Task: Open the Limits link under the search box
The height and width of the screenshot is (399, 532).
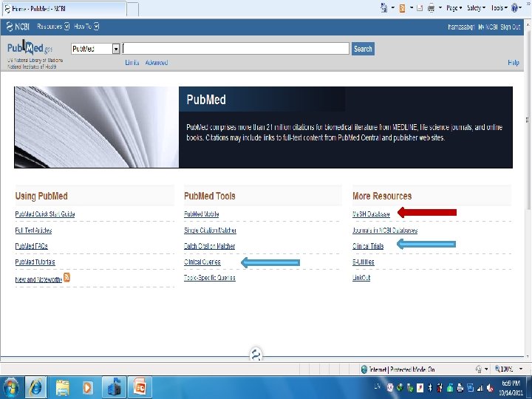Action: point(132,62)
